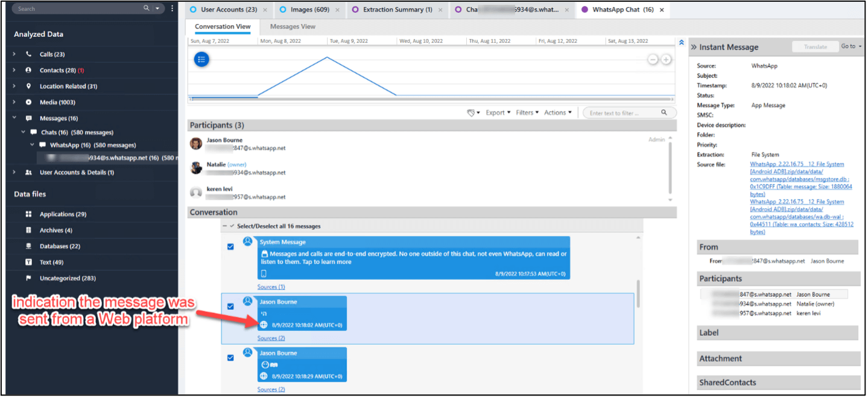Click the Text 'T' icon
This screenshot has height=398, width=868.
(x=28, y=262)
